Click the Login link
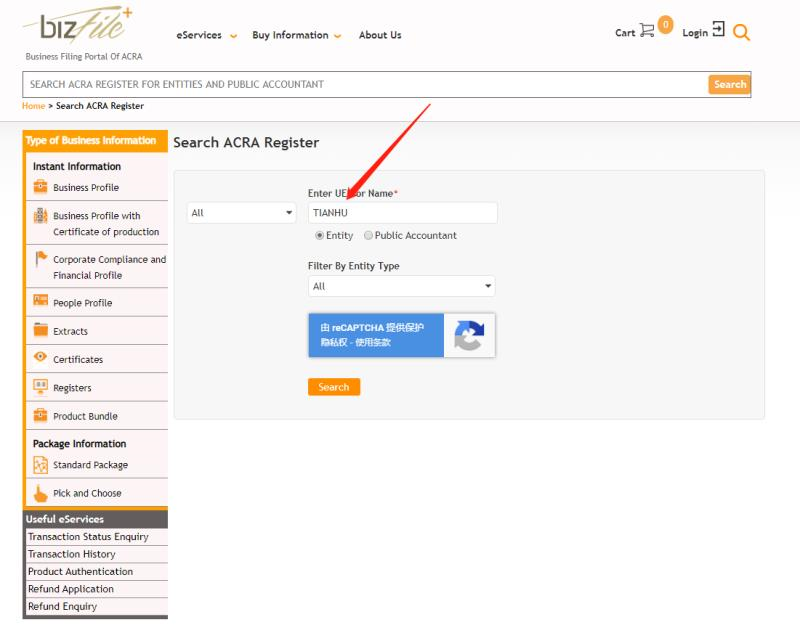The width and height of the screenshot is (800, 633). [x=695, y=33]
